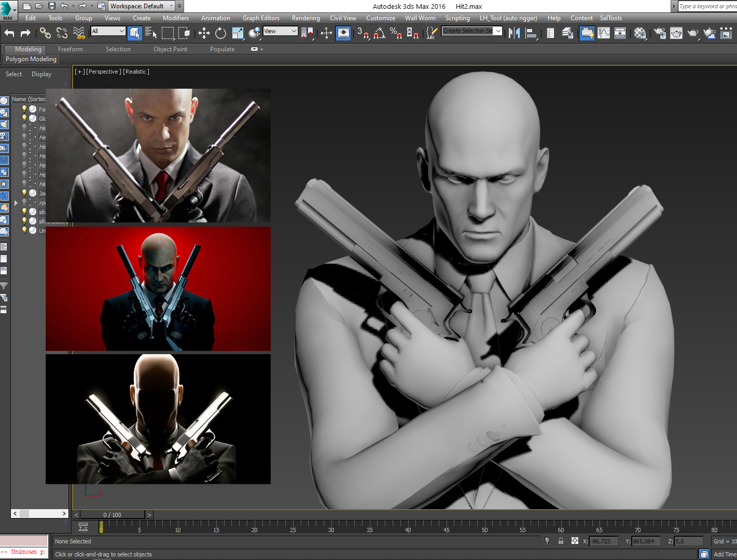Open the Mirror tool
This screenshot has width=737, height=560.
[x=514, y=33]
